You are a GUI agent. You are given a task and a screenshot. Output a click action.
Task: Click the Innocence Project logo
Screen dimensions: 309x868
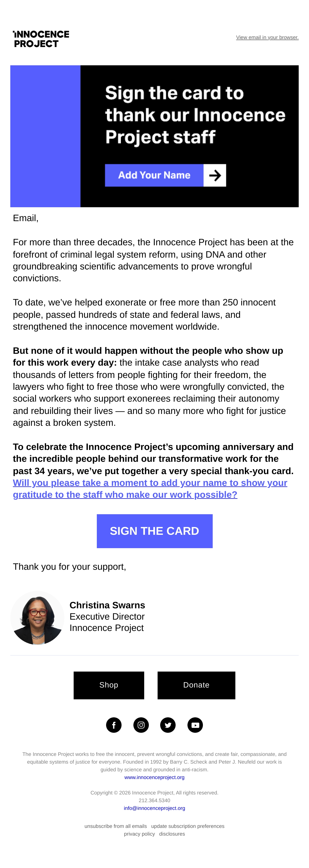click(41, 39)
